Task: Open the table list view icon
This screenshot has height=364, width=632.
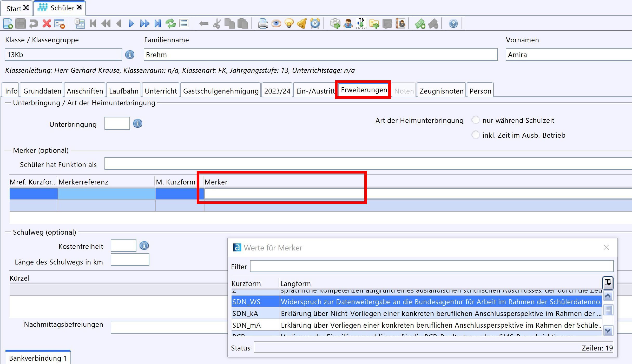Action: (x=80, y=24)
